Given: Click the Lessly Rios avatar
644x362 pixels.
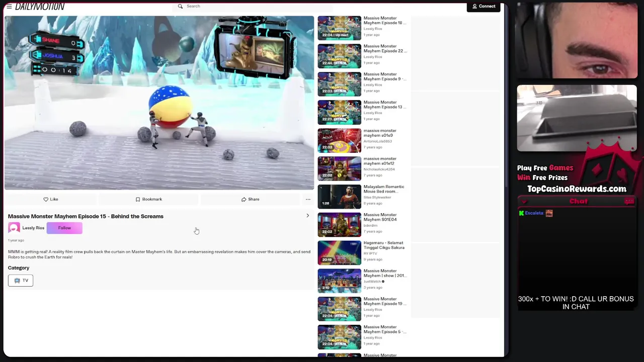Looking at the screenshot, I should pyautogui.click(x=14, y=228).
